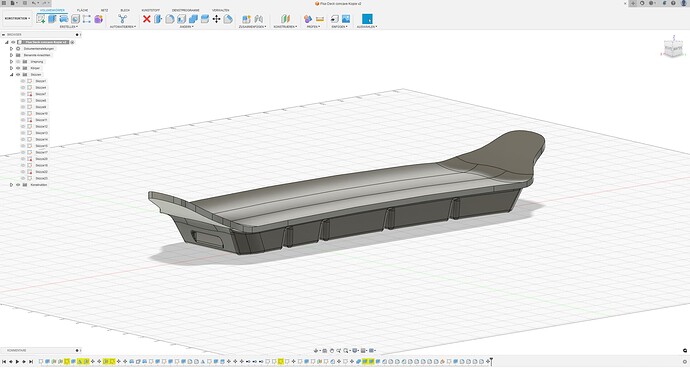This screenshot has width=690, height=368.
Task: Select the Combine bodies icon
Action: click(x=193, y=18)
